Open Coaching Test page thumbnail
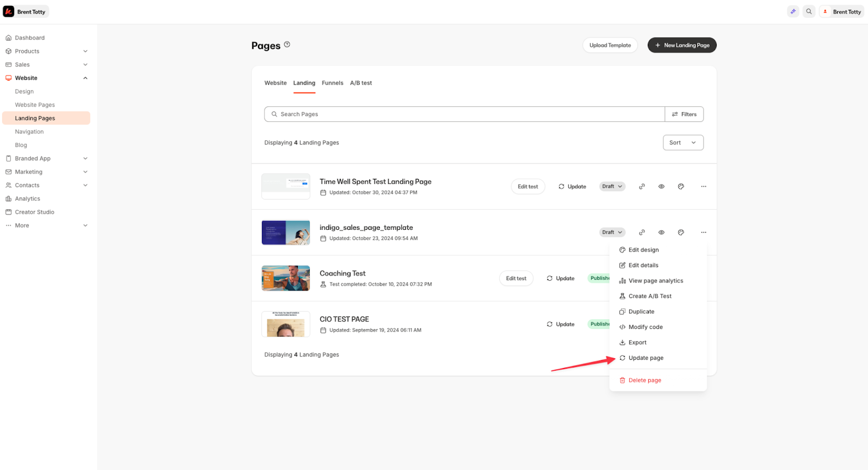 [x=286, y=278]
